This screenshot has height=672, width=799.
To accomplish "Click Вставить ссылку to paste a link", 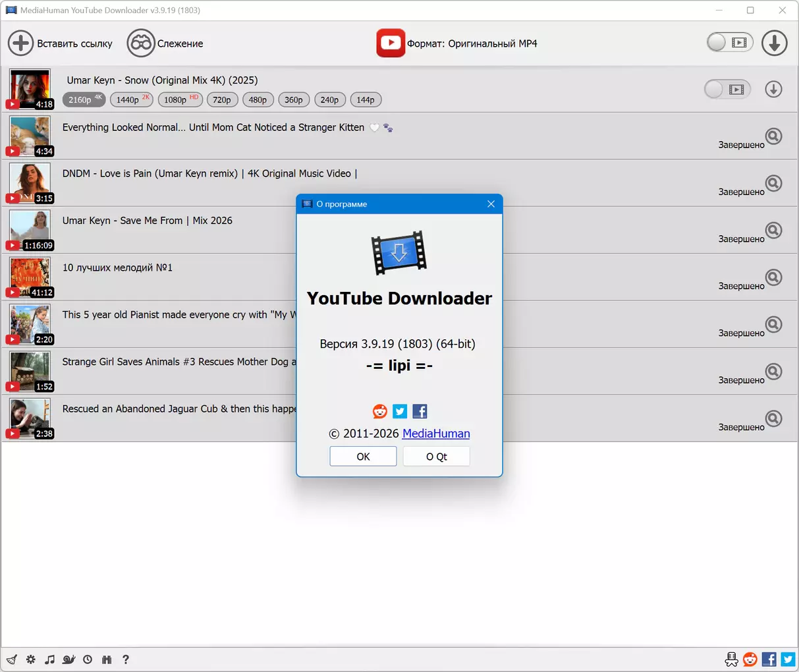I will tap(61, 43).
